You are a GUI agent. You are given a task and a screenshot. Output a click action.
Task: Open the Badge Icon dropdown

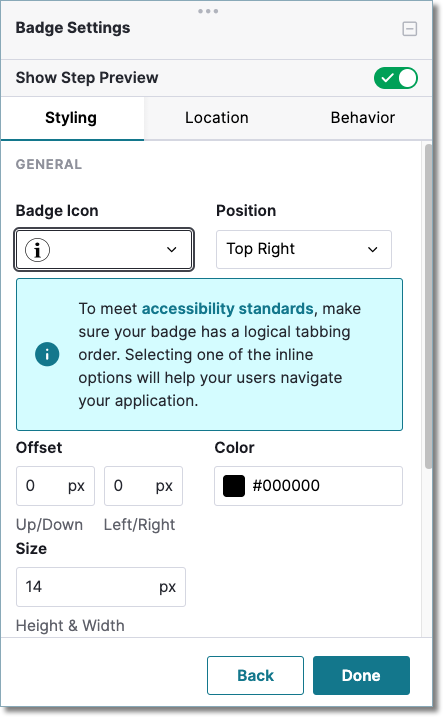click(104, 250)
